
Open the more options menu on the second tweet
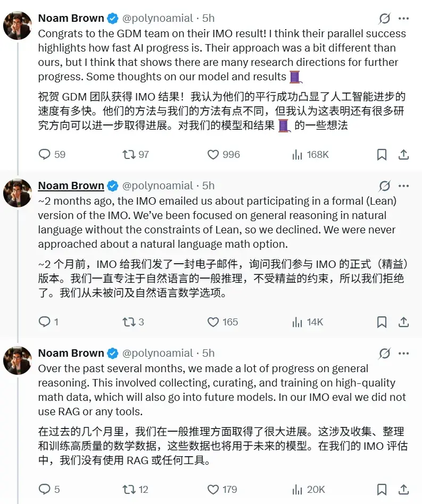403,186
